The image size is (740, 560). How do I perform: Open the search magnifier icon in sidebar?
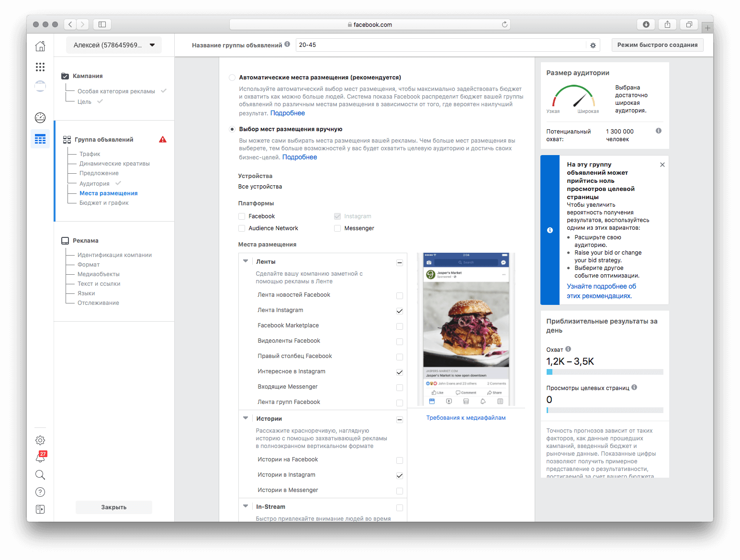point(40,475)
